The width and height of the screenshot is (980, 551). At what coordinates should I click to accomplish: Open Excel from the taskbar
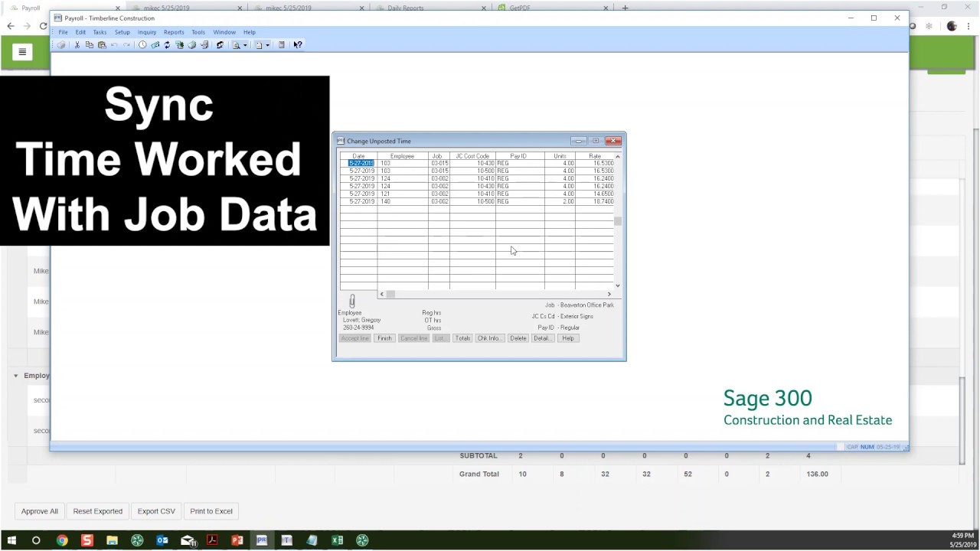pyautogui.click(x=337, y=540)
